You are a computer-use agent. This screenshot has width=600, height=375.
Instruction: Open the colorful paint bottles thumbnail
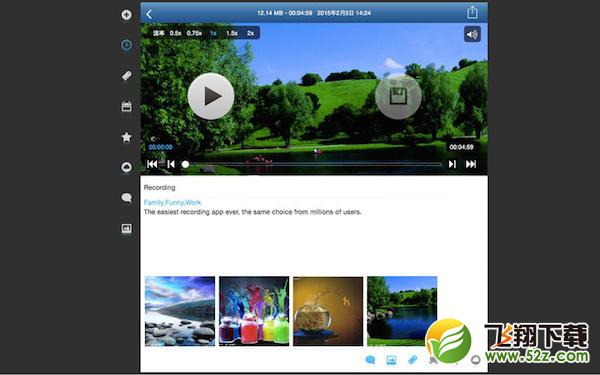[x=254, y=311]
